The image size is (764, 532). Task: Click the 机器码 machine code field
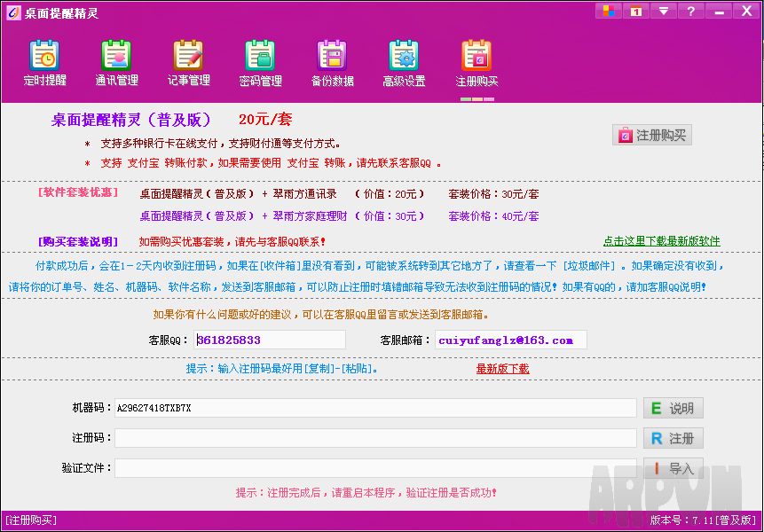pyautogui.click(x=374, y=408)
